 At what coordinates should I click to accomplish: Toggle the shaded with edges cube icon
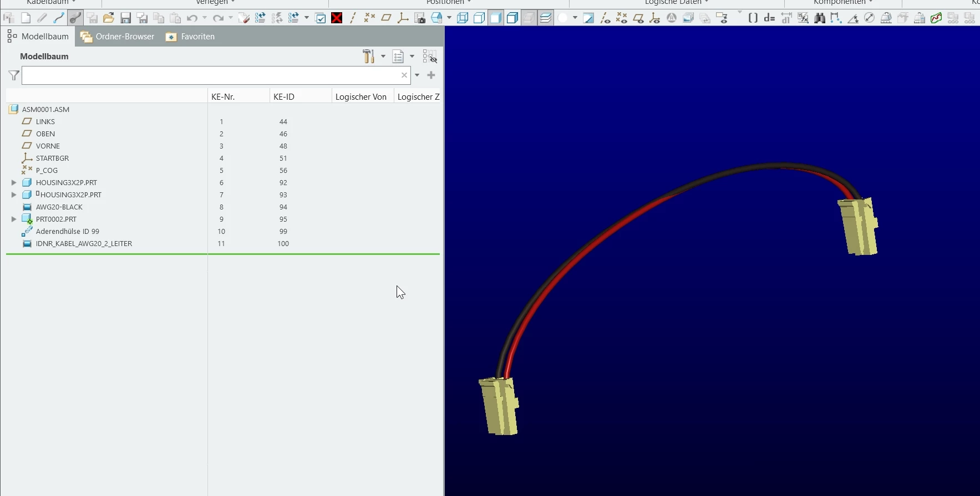click(512, 18)
